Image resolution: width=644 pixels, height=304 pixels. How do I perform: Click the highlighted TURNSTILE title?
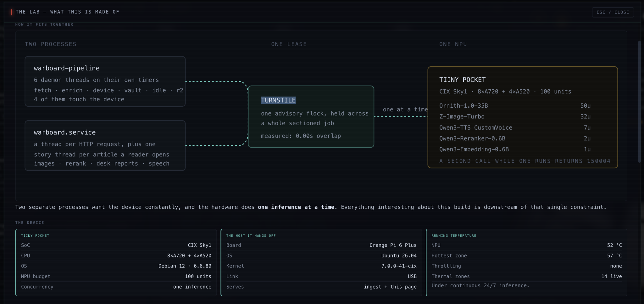(x=278, y=100)
